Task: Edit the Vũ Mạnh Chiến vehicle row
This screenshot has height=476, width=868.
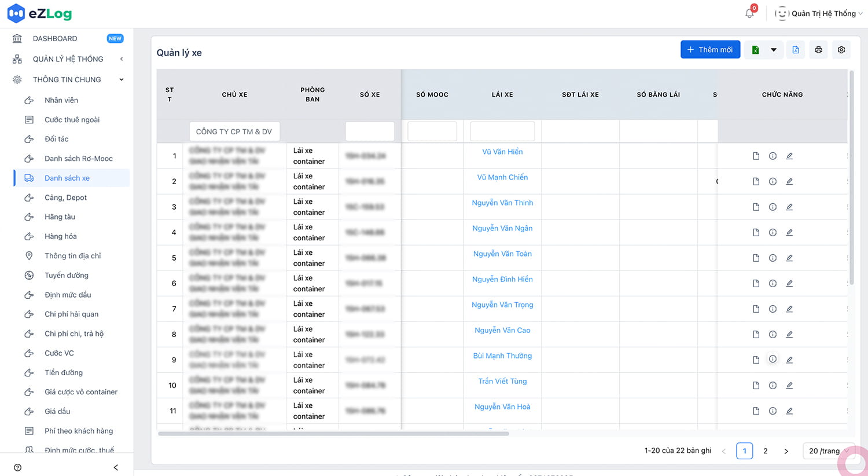Action: pyautogui.click(x=789, y=181)
